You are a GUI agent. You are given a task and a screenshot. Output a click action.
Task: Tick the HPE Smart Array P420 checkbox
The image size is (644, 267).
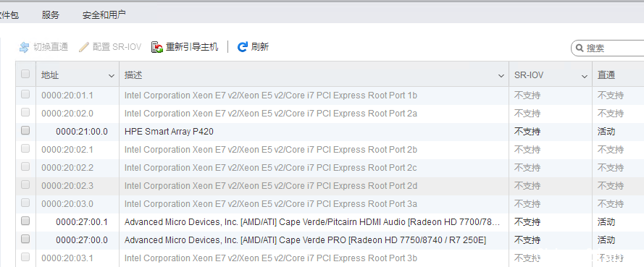pos(25,130)
